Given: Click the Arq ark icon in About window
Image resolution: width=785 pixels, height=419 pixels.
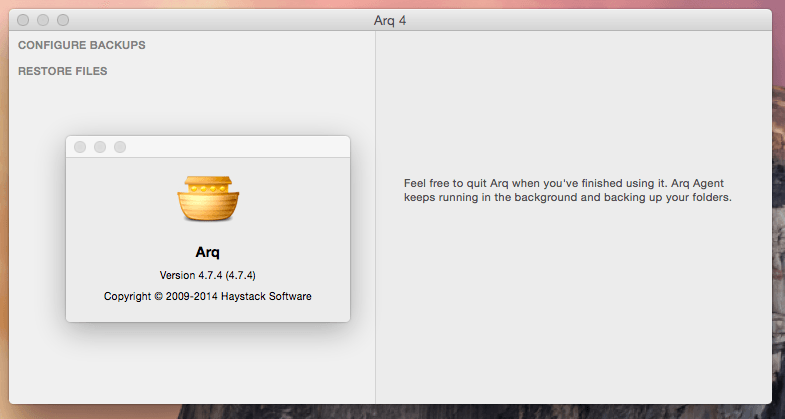Looking at the screenshot, I should point(208,198).
